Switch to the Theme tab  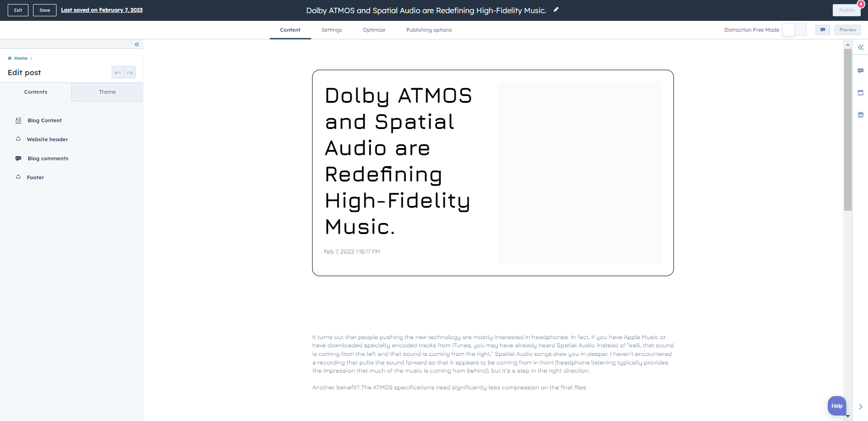[x=107, y=92]
